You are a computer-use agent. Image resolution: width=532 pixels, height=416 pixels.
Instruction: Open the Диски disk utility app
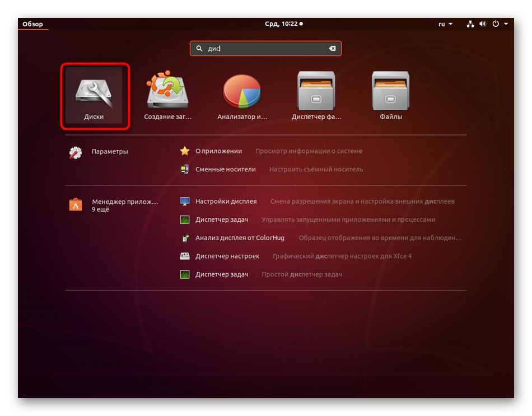coord(94,95)
